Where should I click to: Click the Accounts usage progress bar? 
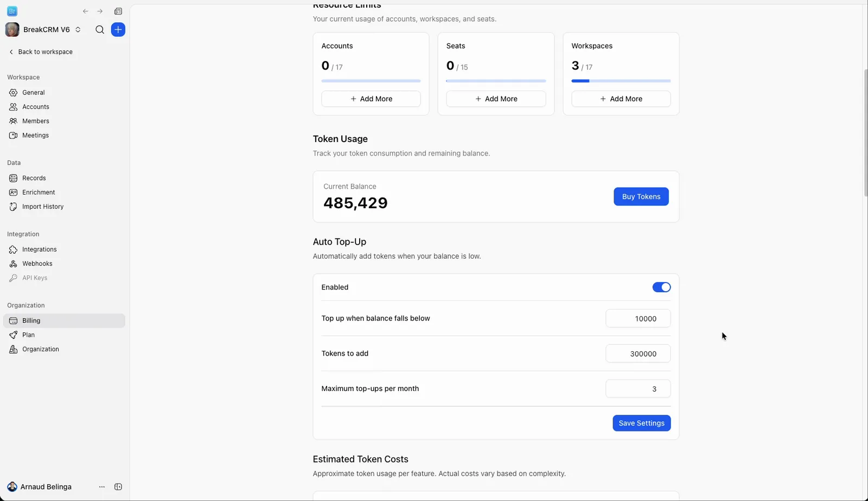(x=371, y=81)
